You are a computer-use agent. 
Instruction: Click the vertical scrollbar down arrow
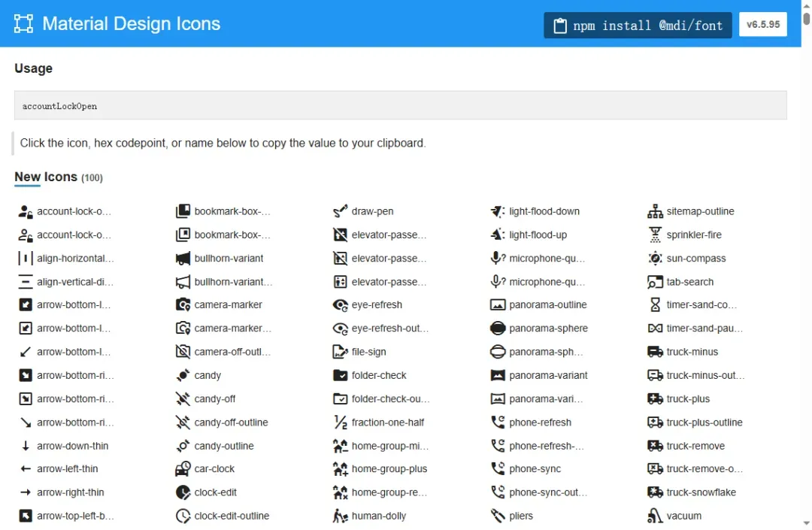pyautogui.click(x=806, y=523)
